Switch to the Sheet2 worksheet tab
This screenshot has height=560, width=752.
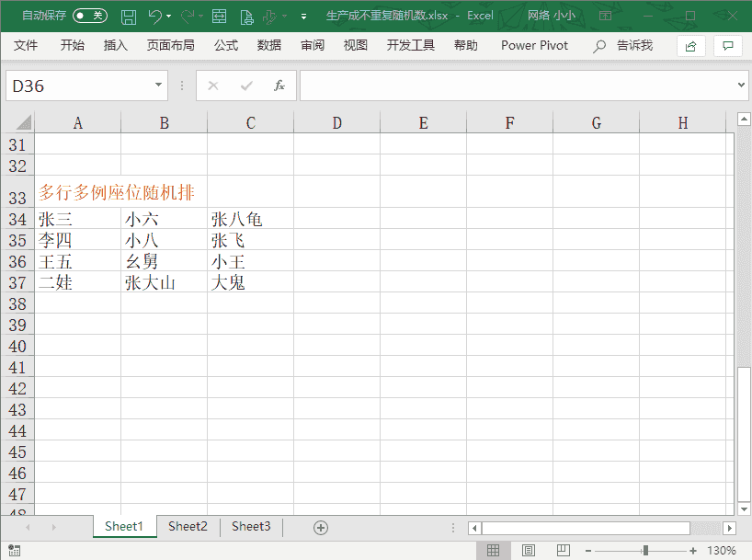point(187,526)
